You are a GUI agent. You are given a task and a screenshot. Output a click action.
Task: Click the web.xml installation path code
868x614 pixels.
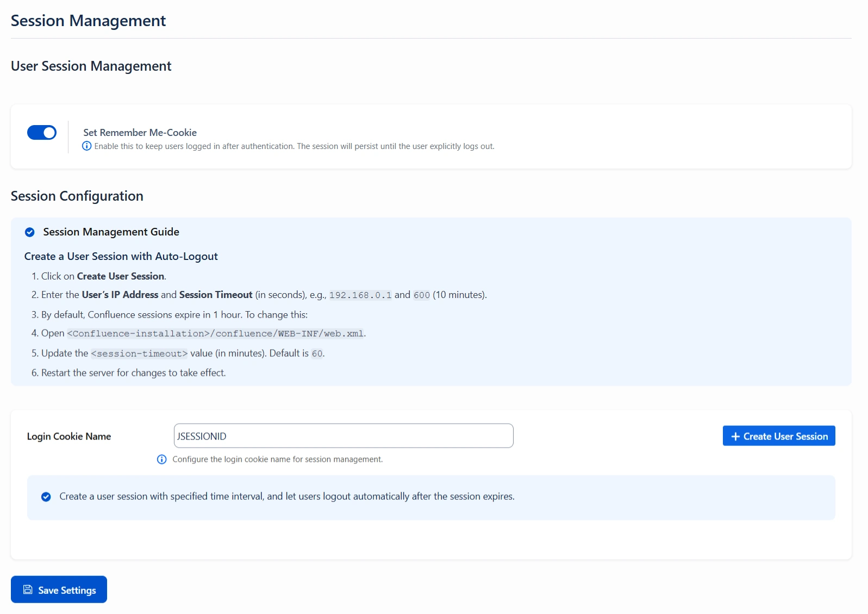click(215, 334)
